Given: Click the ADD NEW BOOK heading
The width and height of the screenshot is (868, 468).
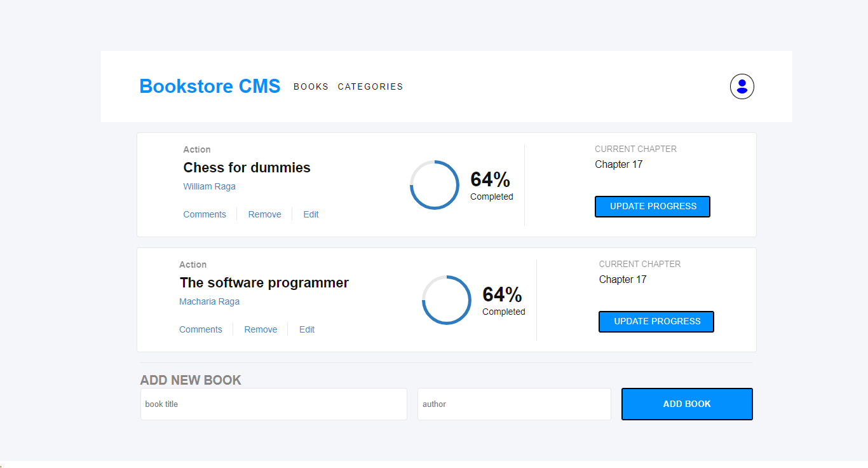Looking at the screenshot, I should pos(191,380).
